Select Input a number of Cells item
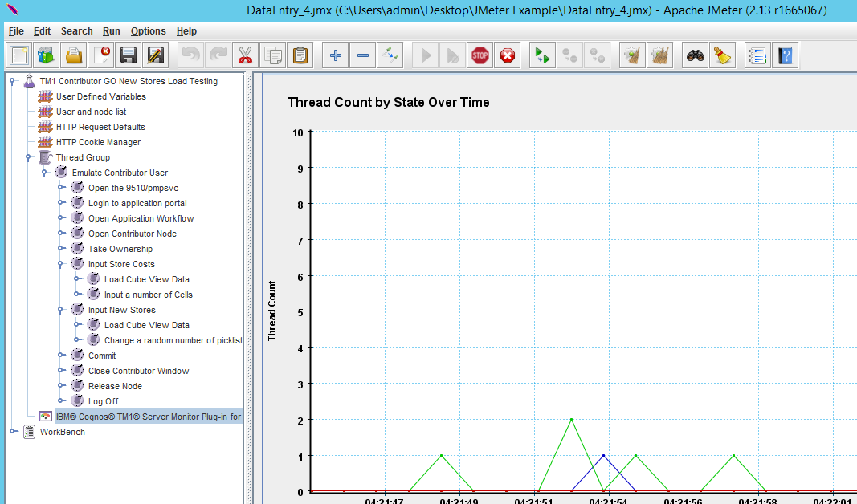 click(149, 295)
